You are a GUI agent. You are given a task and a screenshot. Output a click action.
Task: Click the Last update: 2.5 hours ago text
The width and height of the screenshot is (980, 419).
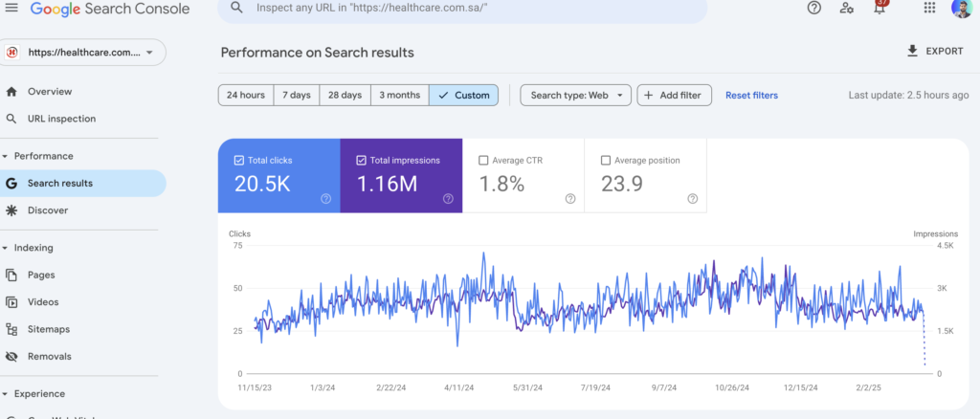[x=908, y=96]
